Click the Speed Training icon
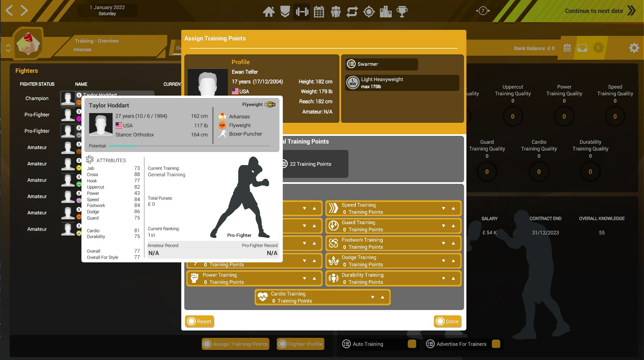The height and width of the screenshot is (360, 644). (333, 208)
